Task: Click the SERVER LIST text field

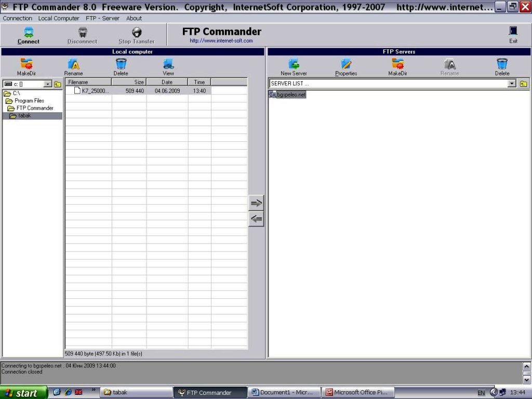Action: click(x=388, y=84)
